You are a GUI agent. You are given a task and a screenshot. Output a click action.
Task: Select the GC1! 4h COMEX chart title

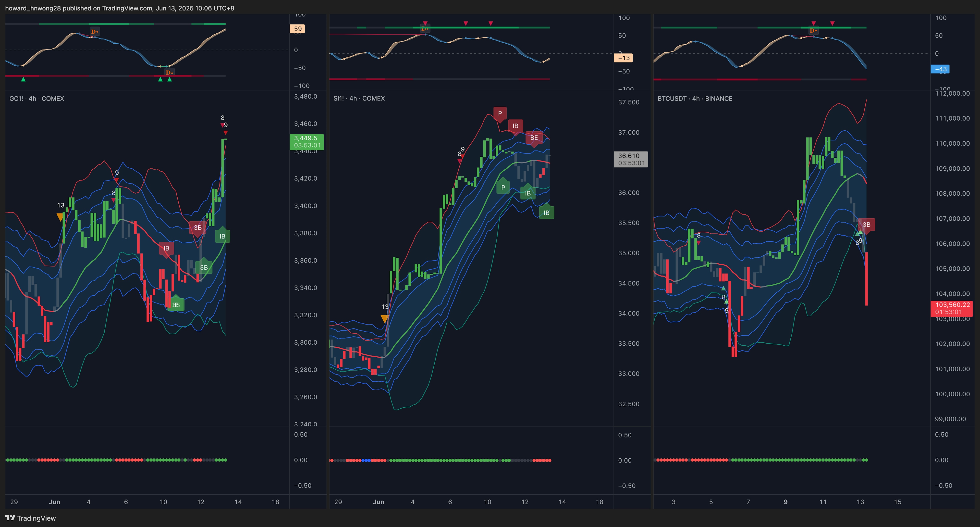pos(36,98)
